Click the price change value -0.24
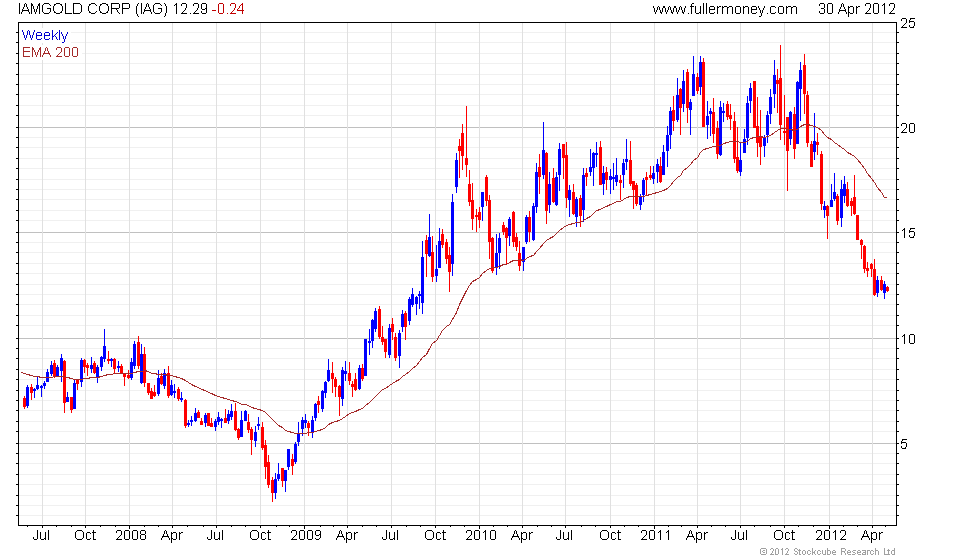This screenshot has width=980, height=560. [228, 9]
